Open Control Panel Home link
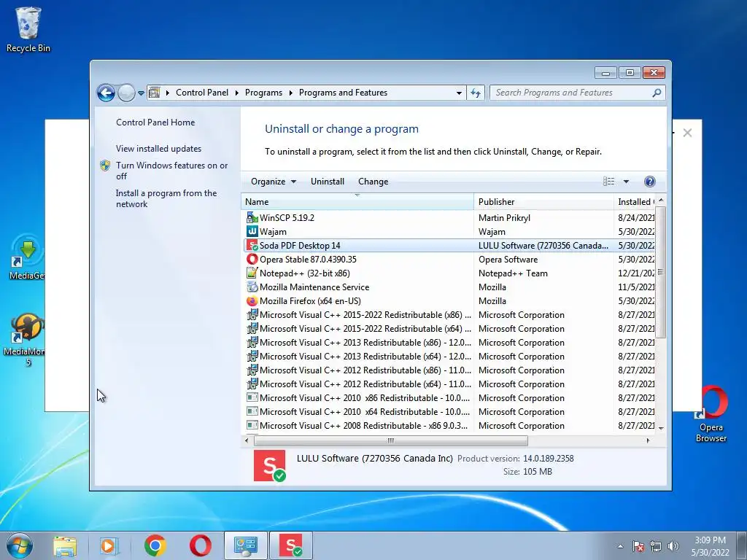747x560 pixels. (x=155, y=122)
